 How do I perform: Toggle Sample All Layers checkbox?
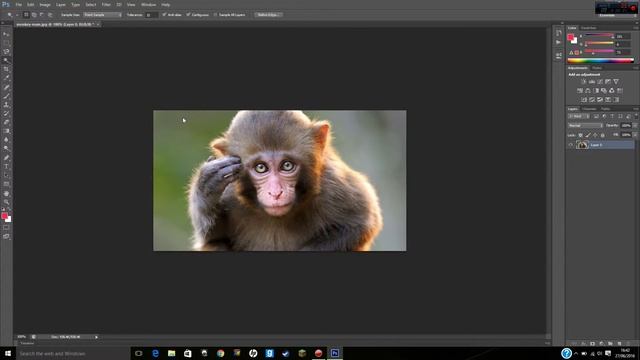(216, 15)
